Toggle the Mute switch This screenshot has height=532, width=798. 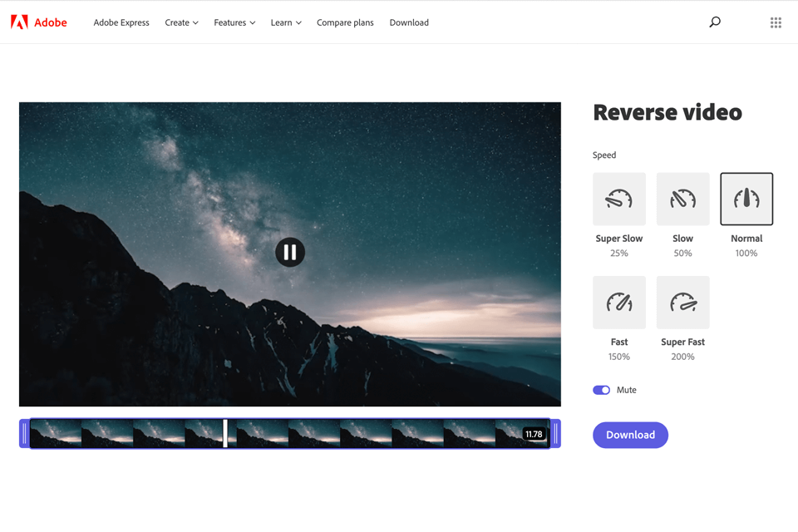(x=601, y=390)
